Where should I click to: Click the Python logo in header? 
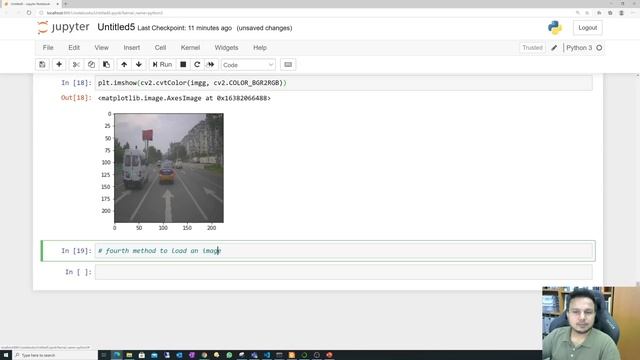click(555, 28)
